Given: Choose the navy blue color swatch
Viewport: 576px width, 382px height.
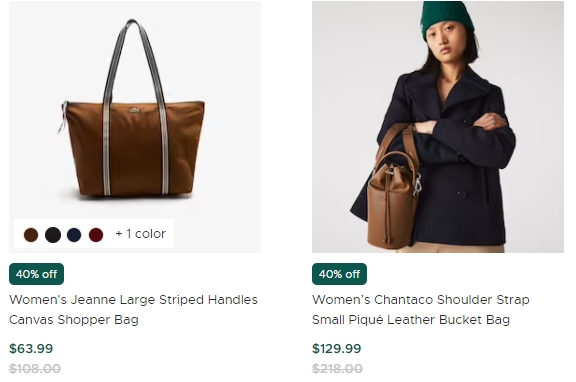Looking at the screenshot, I should coord(74,235).
